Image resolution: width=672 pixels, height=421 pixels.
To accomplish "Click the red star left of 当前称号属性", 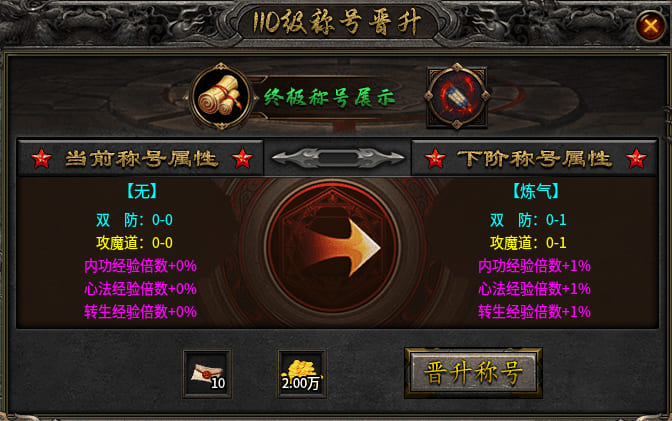I will pos(42,158).
